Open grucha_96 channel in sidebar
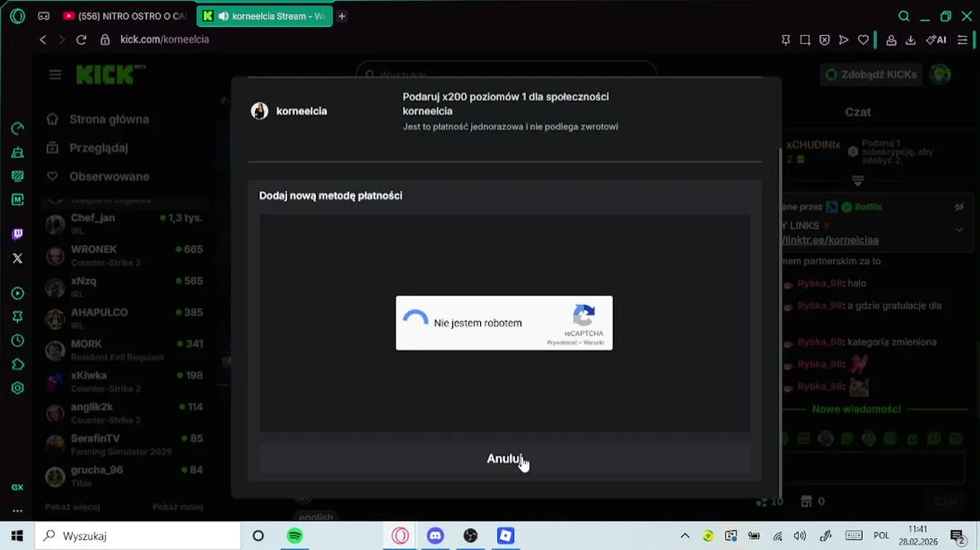This screenshot has width=980, height=550. (124, 476)
